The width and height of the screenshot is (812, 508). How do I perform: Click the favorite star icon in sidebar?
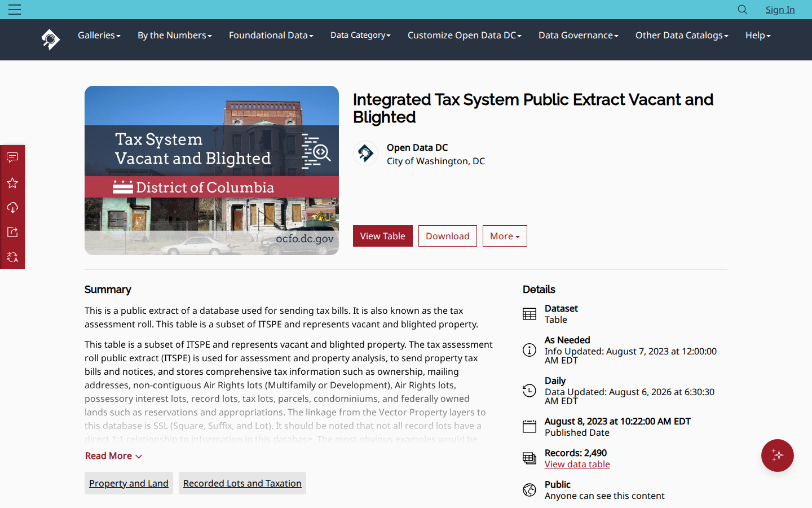point(12,182)
